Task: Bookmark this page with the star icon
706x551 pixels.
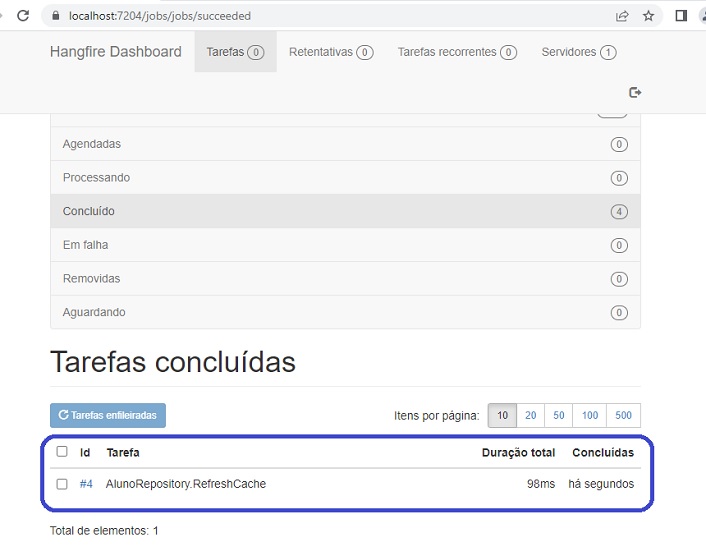Action: (x=648, y=16)
